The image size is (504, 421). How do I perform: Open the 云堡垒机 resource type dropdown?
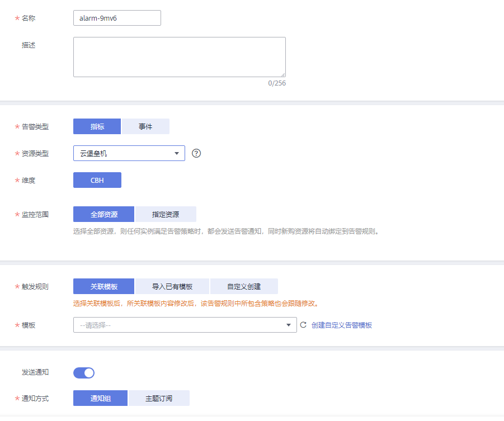tap(129, 153)
